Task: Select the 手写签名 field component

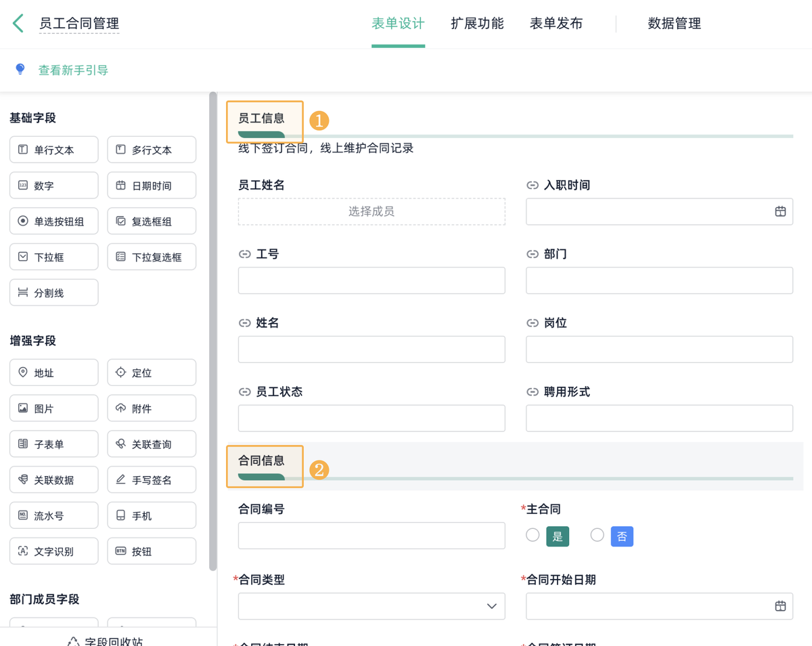Action: click(152, 479)
